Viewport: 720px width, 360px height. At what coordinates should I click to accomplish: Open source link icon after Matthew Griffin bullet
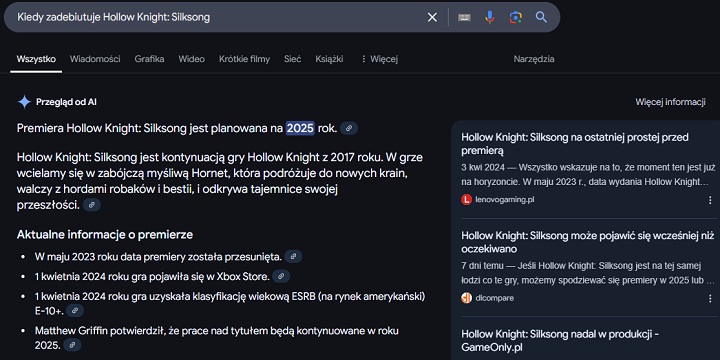72,345
